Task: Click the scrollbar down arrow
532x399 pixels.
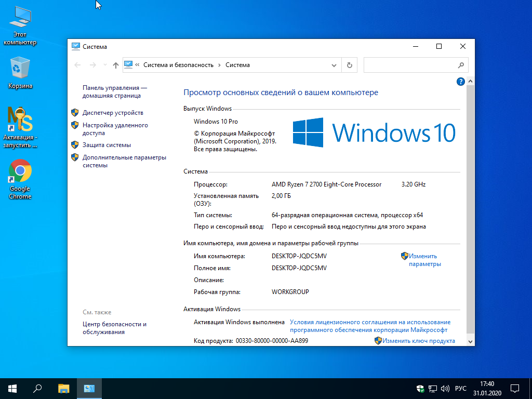Action: click(470, 342)
